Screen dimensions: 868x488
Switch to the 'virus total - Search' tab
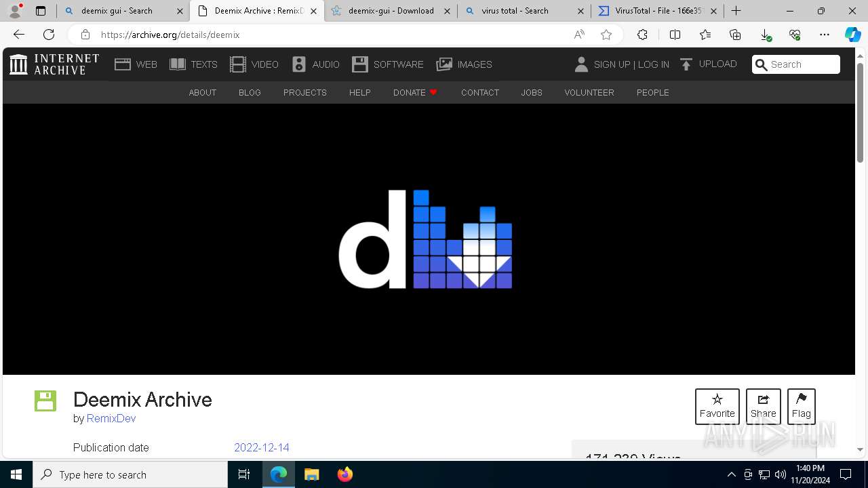[x=524, y=11]
